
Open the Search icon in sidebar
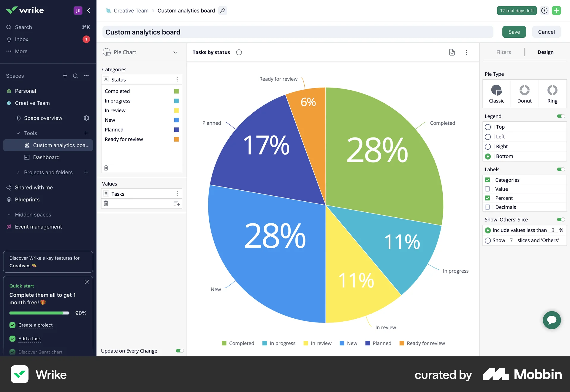tap(9, 27)
